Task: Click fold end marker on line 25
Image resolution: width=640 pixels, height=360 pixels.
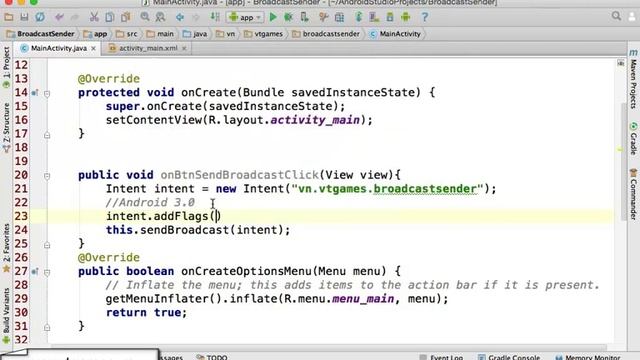Action: (47, 245)
